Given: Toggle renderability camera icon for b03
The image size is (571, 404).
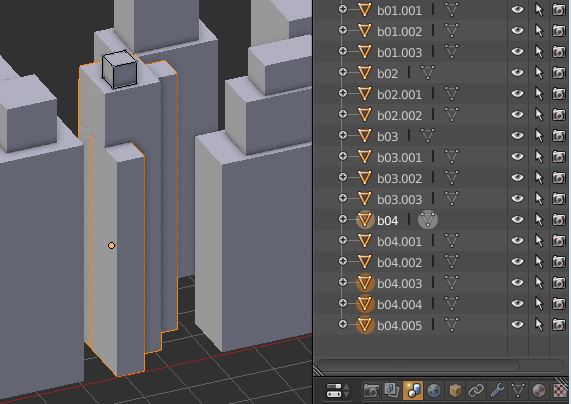Looking at the screenshot, I should point(560,136).
